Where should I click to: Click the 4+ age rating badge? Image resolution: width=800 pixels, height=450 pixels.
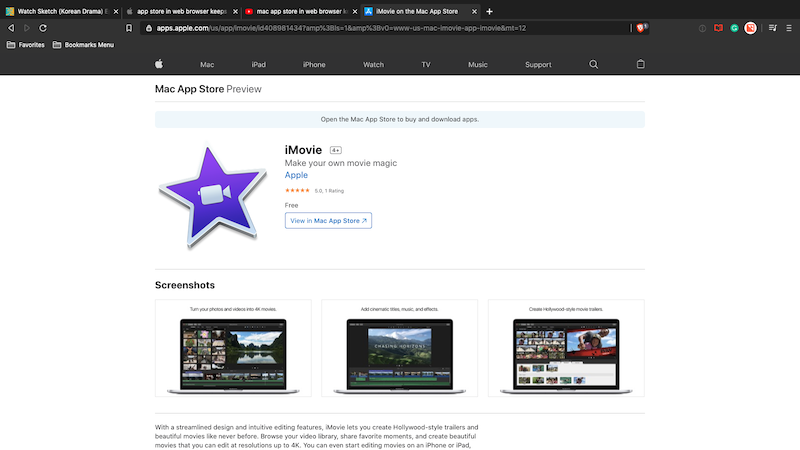[x=335, y=150]
